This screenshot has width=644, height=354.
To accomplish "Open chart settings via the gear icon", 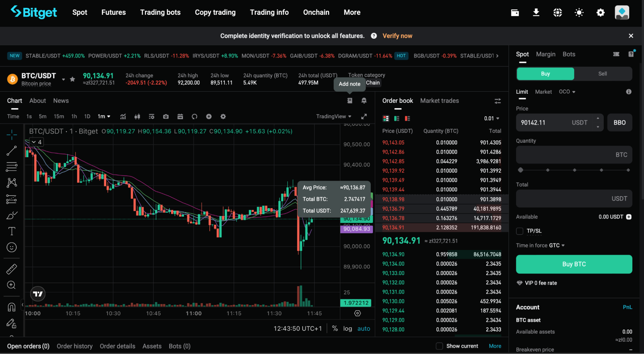I will pos(223,116).
